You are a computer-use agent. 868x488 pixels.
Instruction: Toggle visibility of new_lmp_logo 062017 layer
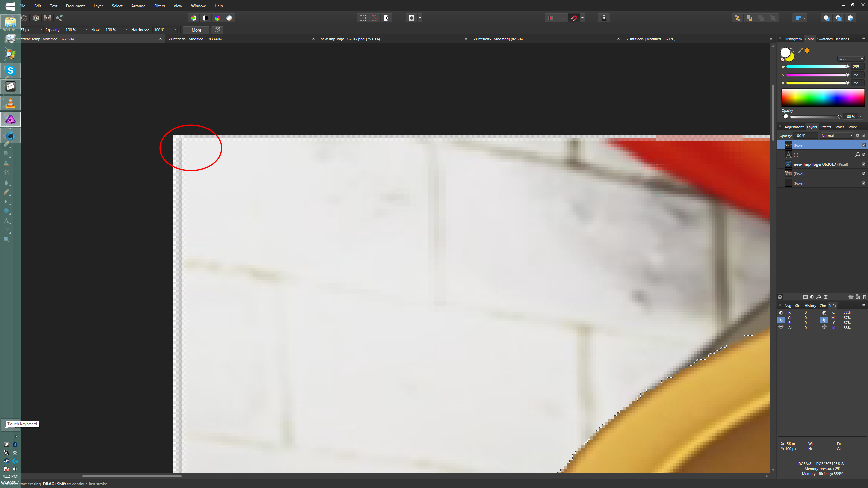(864, 164)
